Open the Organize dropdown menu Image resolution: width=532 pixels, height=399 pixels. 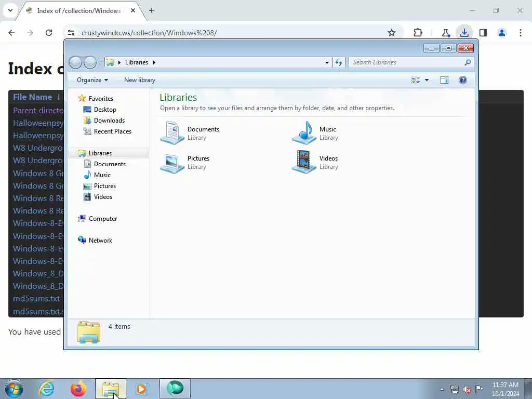pyautogui.click(x=92, y=80)
